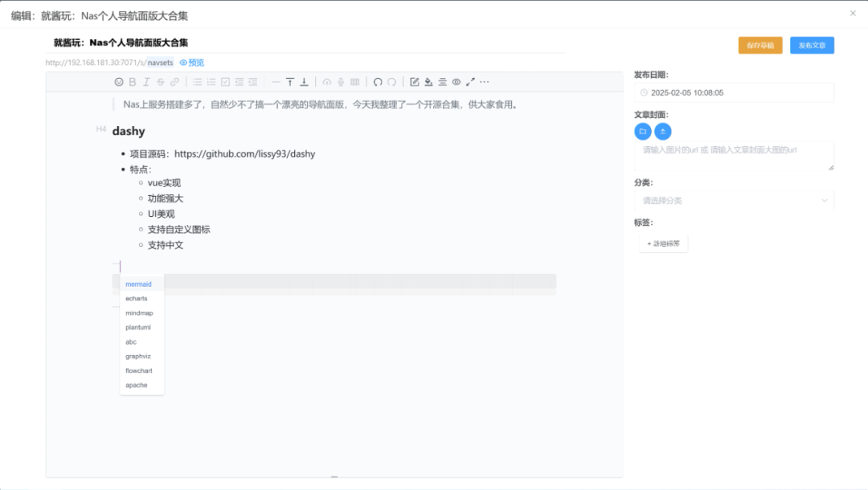Choose abc in the suggestion list
Image resolution: width=868 pixels, height=490 pixels.
point(141,341)
